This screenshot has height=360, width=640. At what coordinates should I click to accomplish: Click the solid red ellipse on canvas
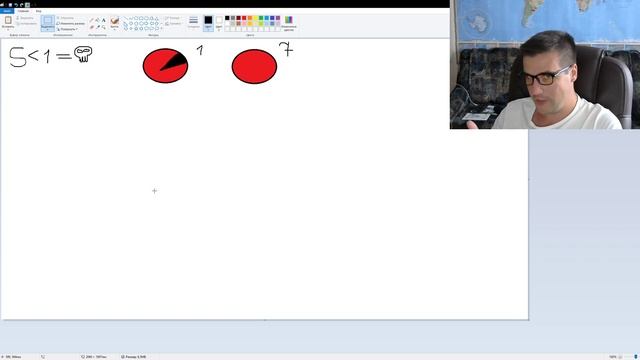[254, 66]
